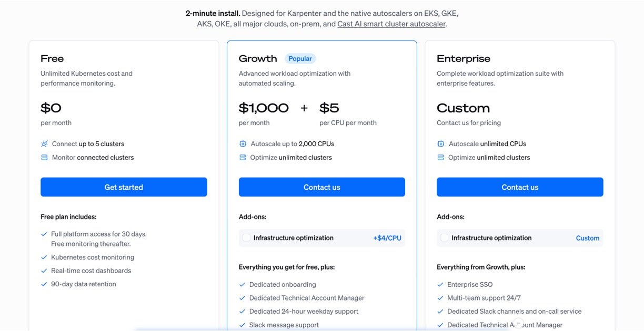Click the CPU chip icon in Enterprise plan
This screenshot has width=644, height=331.
coord(440,144)
